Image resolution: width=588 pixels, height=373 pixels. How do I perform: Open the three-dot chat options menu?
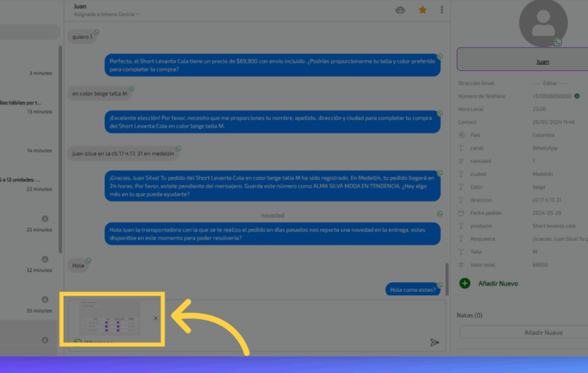coord(442,10)
